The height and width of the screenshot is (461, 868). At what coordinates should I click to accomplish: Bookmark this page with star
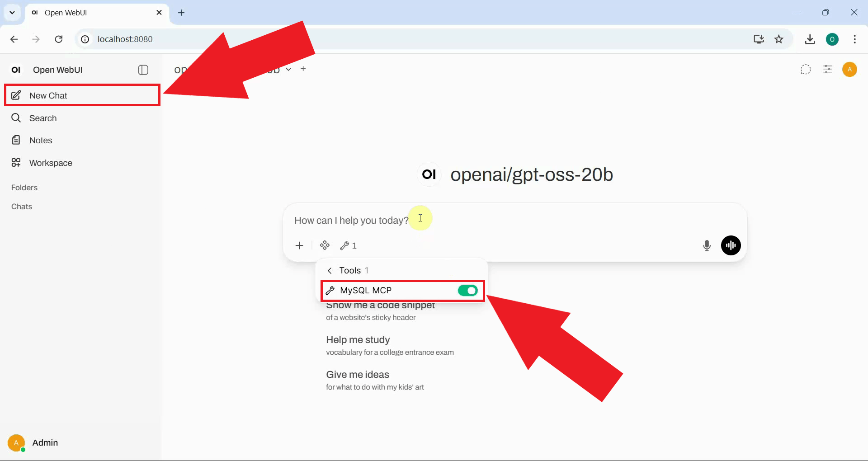pyautogui.click(x=779, y=39)
